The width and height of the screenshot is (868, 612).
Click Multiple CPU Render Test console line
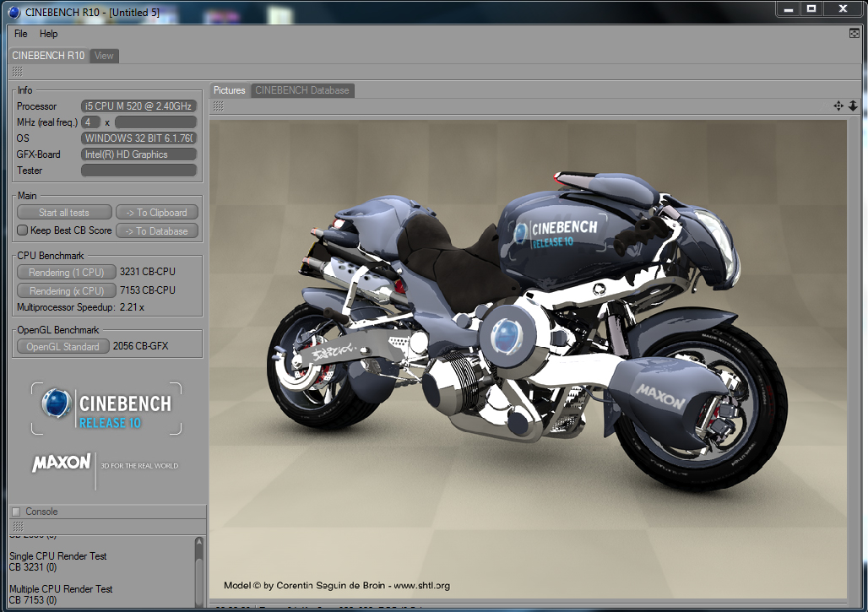pos(61,589)
